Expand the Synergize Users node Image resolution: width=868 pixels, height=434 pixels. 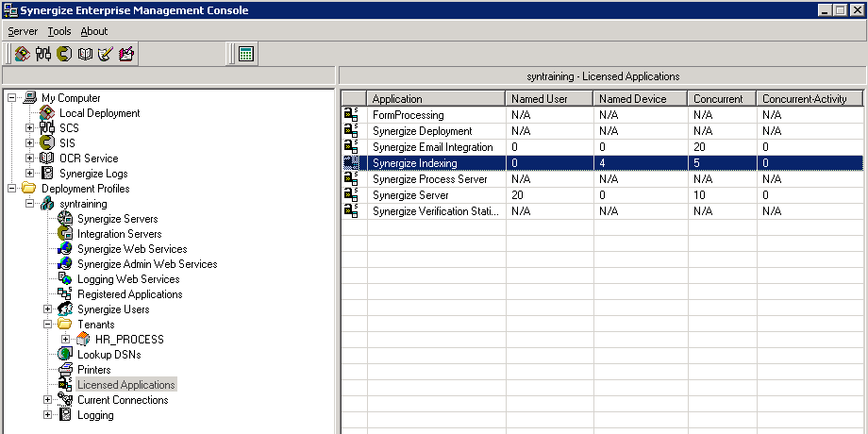(x=47, y=309)
